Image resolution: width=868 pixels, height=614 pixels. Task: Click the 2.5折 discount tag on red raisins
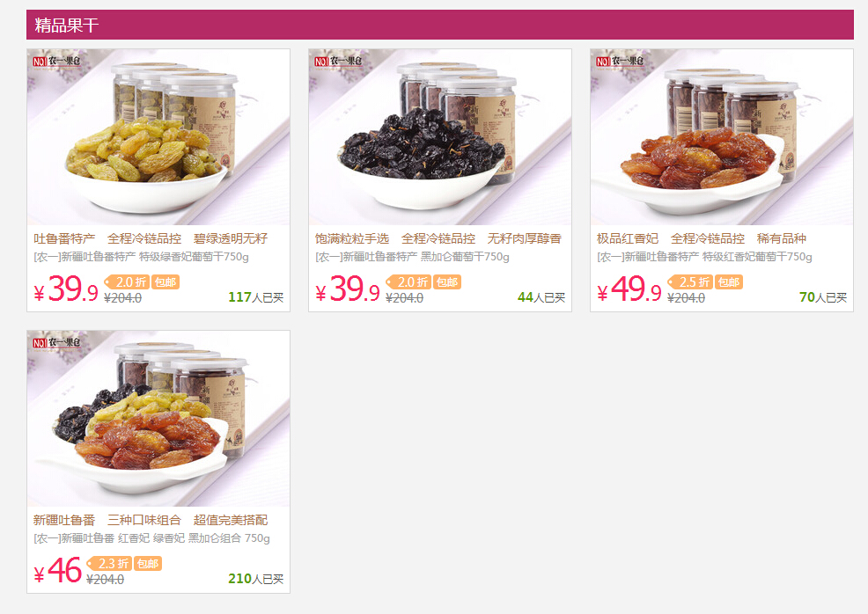690,282
